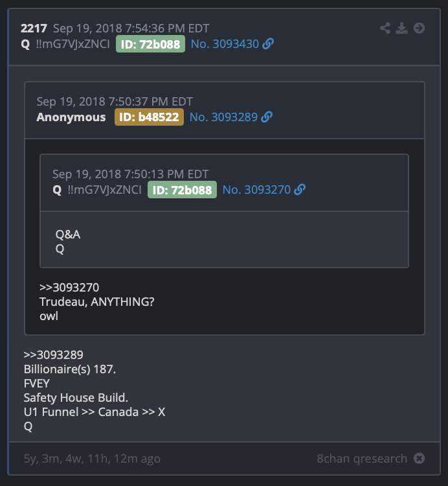Click the relative timestamp in the footer
This screenshot has height=486, width=448.
tap(93, 459)
